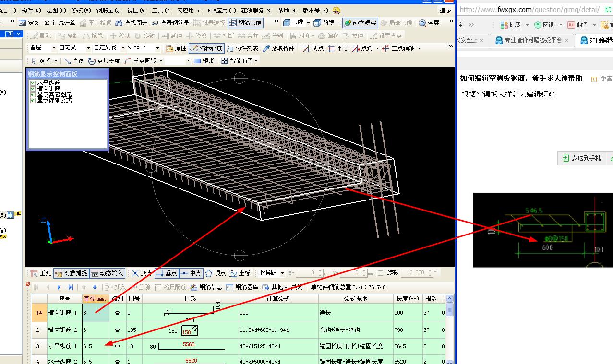Open the 云应用 menu

tap(189, 10)
